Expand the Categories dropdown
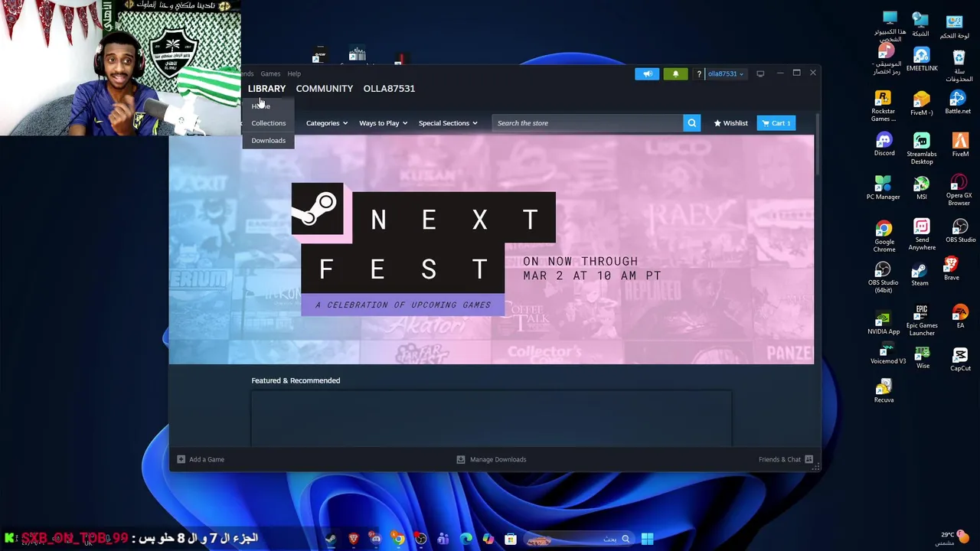This screenshot has height=551, width=980. tap(327, 123)
